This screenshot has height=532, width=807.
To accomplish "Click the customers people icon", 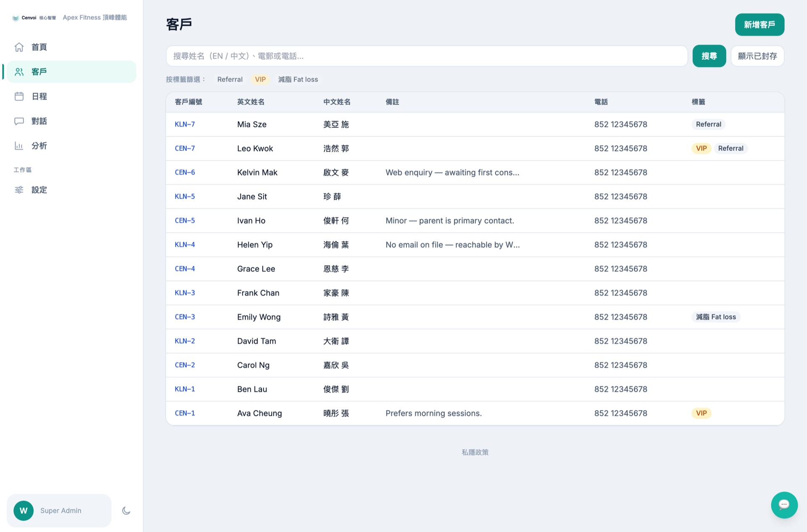I will click(x=19, y=72).
